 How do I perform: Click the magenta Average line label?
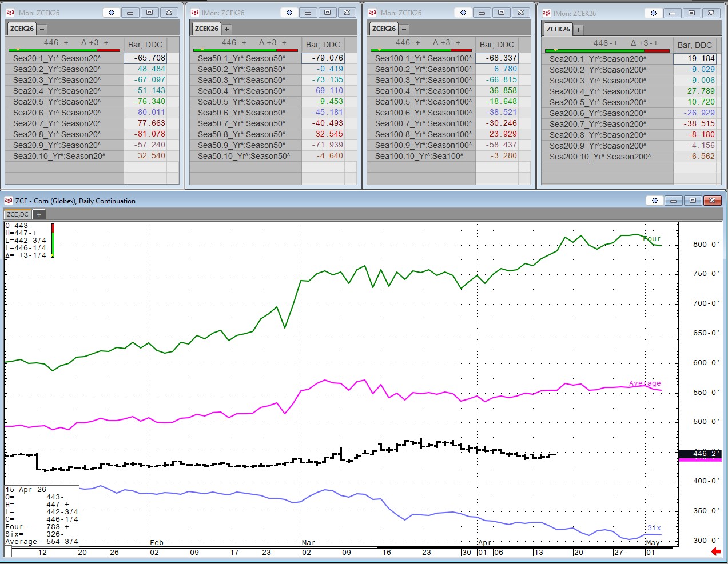point(645,383)
